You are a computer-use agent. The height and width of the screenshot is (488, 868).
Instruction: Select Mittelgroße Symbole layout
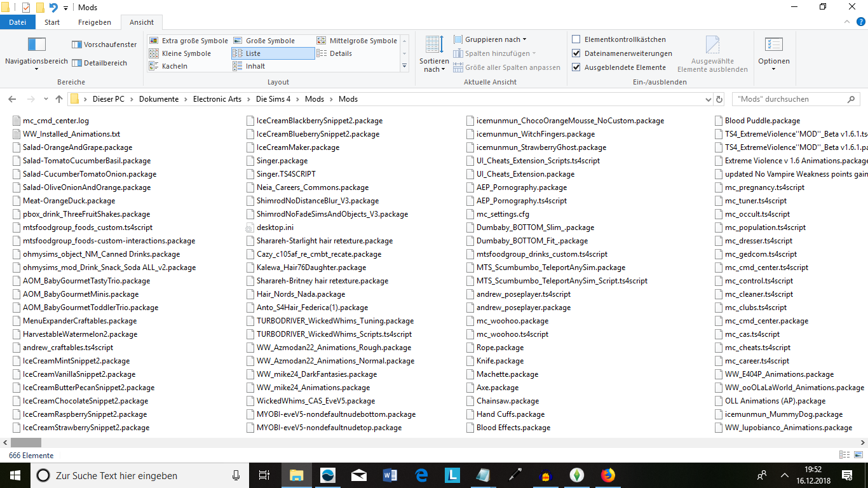(x=357, y=41)
